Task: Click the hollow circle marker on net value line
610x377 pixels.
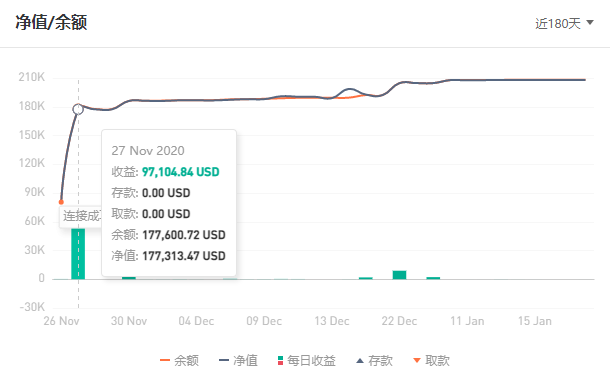Action: click(x=78, y=109)
